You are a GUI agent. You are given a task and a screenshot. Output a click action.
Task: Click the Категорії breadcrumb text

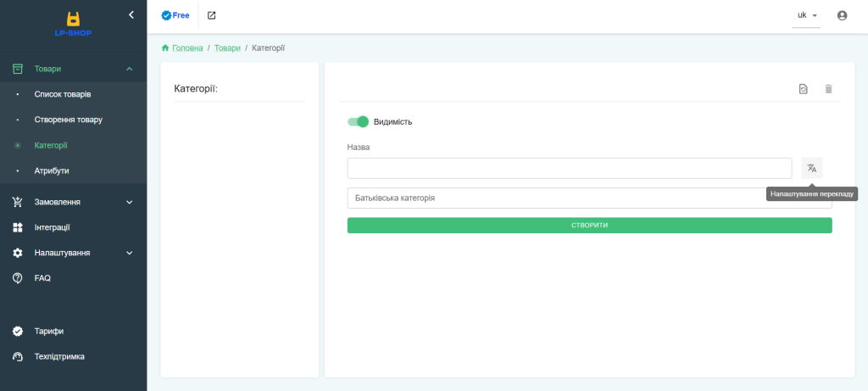pos(269,48)
